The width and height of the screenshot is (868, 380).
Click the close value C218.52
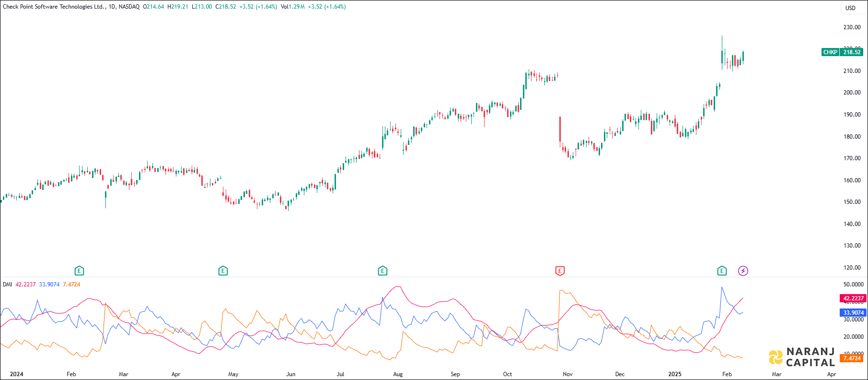pos(226,7)
